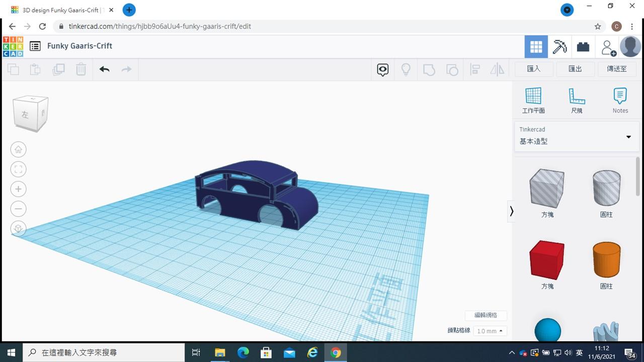Open the Blocks pickaxe mode
This screenshot has height=362, width=644.
click(x=559, y=47)
